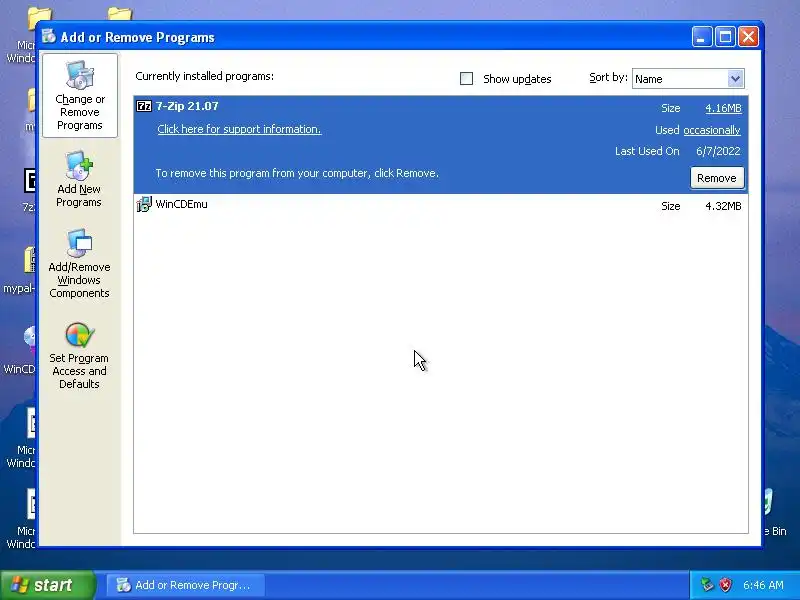Click Add or Remove Programs taskbar button
Viewport: 800px width, 600px height.
[x=186, y=585]
